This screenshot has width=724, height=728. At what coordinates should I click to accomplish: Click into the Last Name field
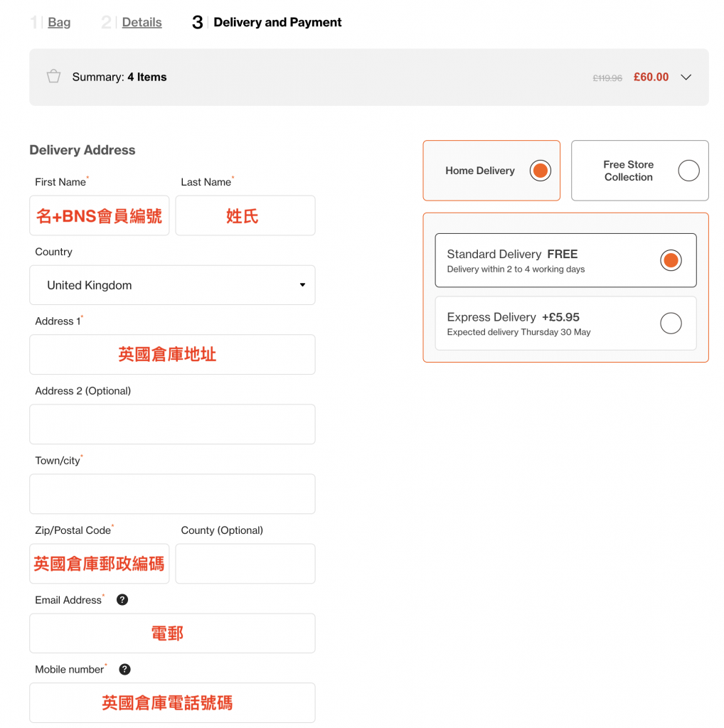pos(245,216)
